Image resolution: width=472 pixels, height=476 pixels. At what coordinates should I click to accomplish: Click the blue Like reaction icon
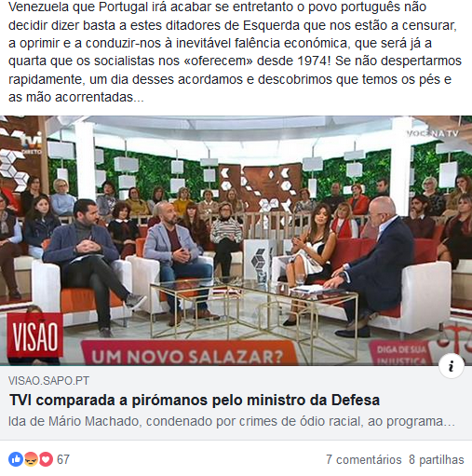(16, 459)
